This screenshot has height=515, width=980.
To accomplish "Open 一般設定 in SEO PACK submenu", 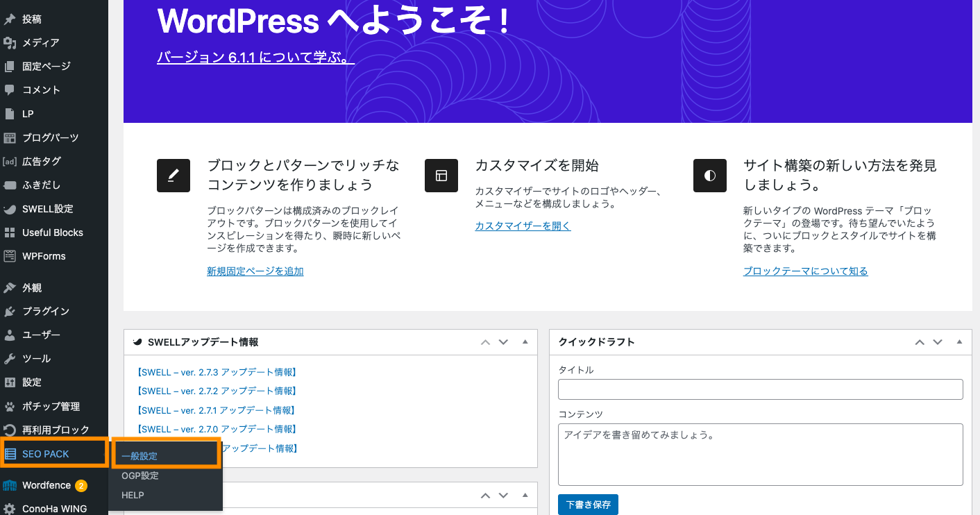I will [140, 456].
